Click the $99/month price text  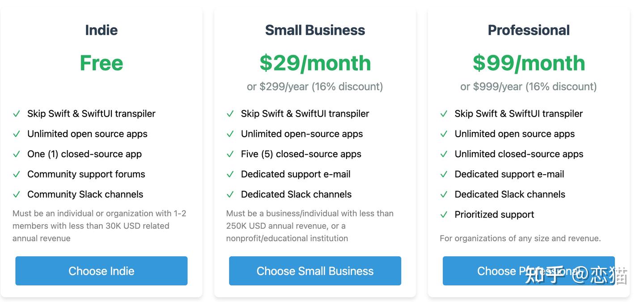pyautogui.click(x=529, y=63)
